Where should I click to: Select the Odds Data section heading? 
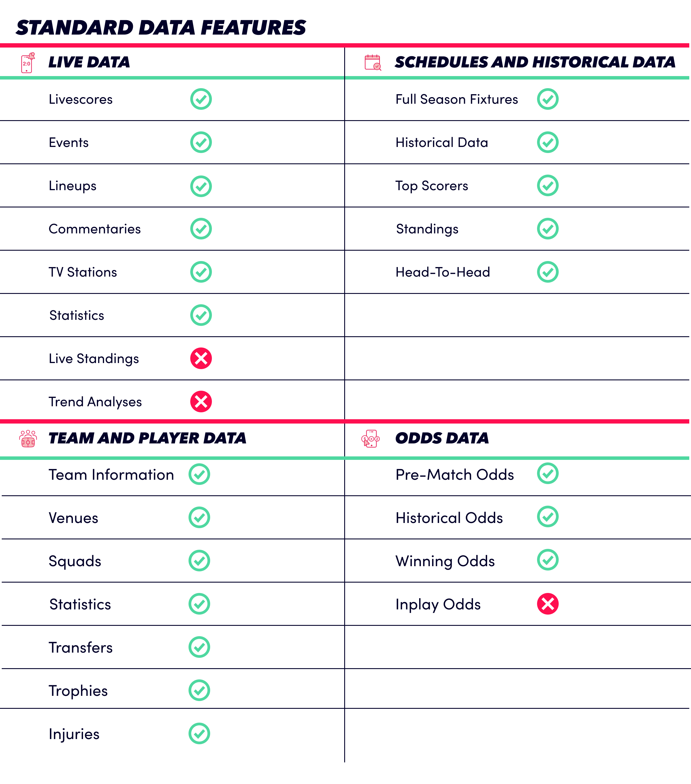(x=442, y=438)
